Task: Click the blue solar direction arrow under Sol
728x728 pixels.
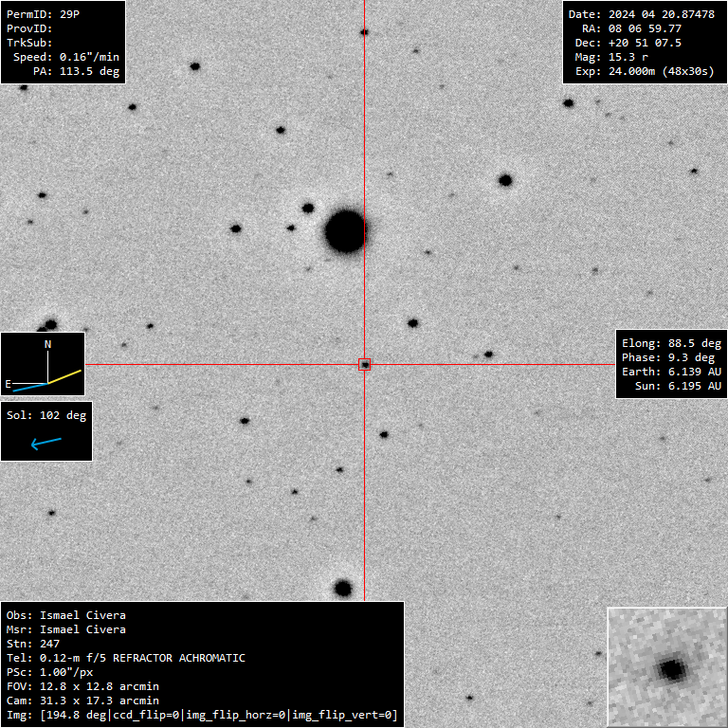Action: click(x=45, y=443)
